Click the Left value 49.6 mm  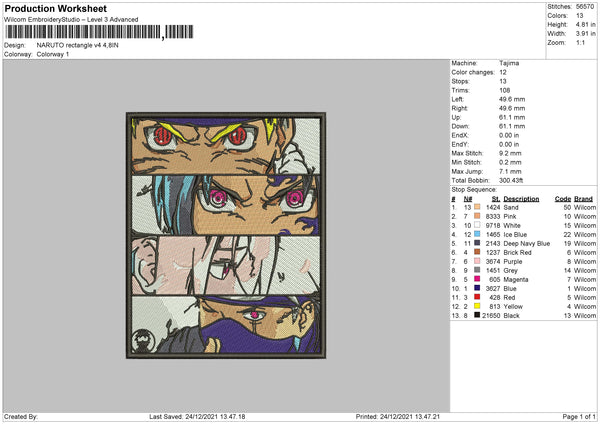click(x=512, y=99)
